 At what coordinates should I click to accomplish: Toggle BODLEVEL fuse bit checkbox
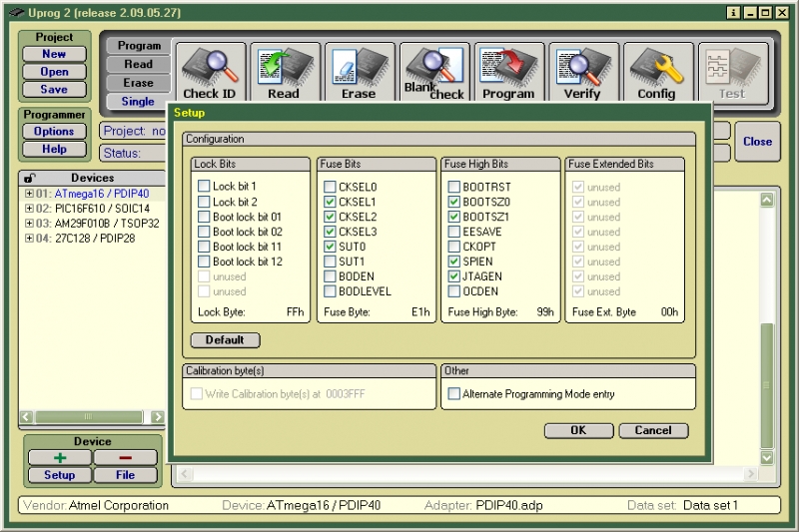click(x=330, y=291)
